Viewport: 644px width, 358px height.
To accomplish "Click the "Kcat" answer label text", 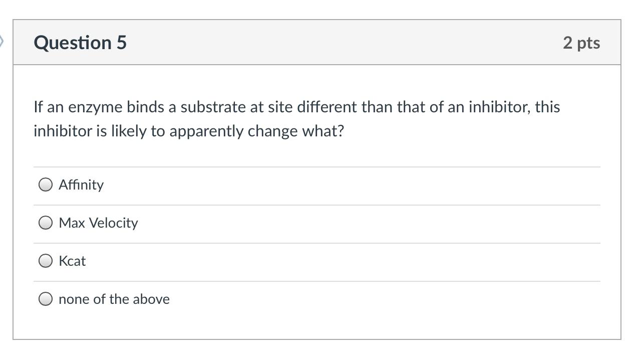I will (72, 261).
